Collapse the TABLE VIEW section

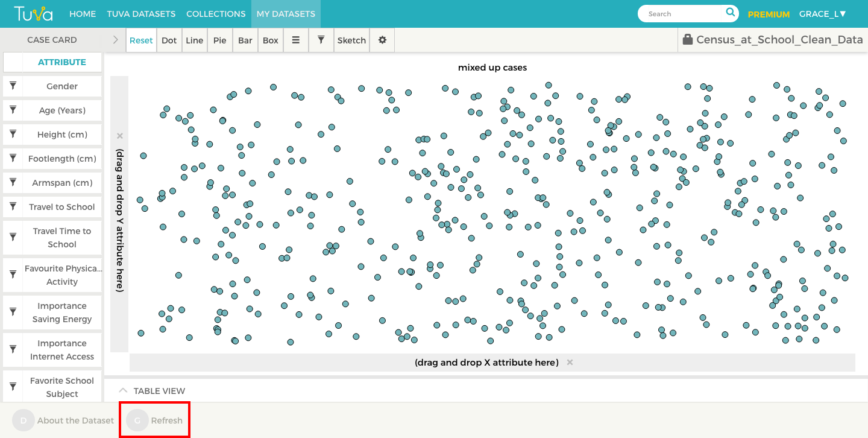click(x=123, y=390)
